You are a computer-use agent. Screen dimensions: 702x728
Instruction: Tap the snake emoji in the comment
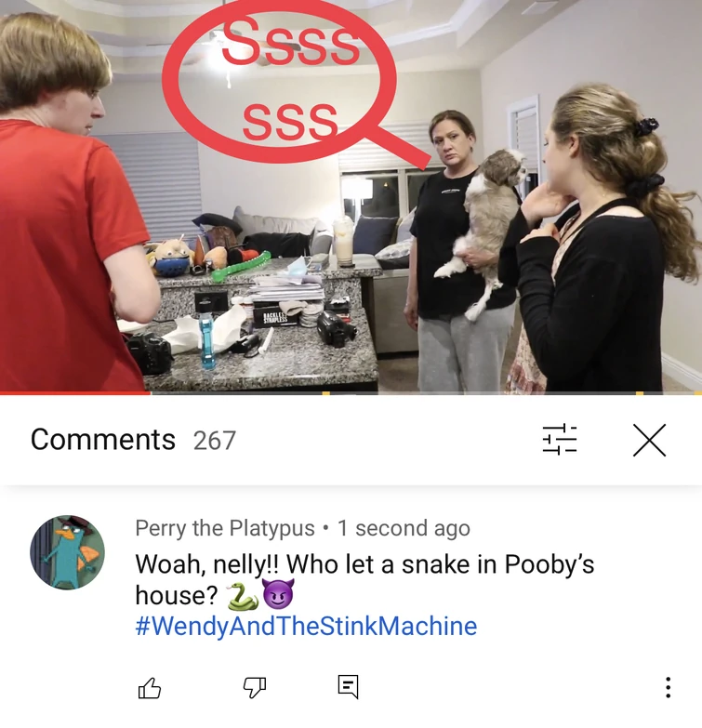[243, 595]
